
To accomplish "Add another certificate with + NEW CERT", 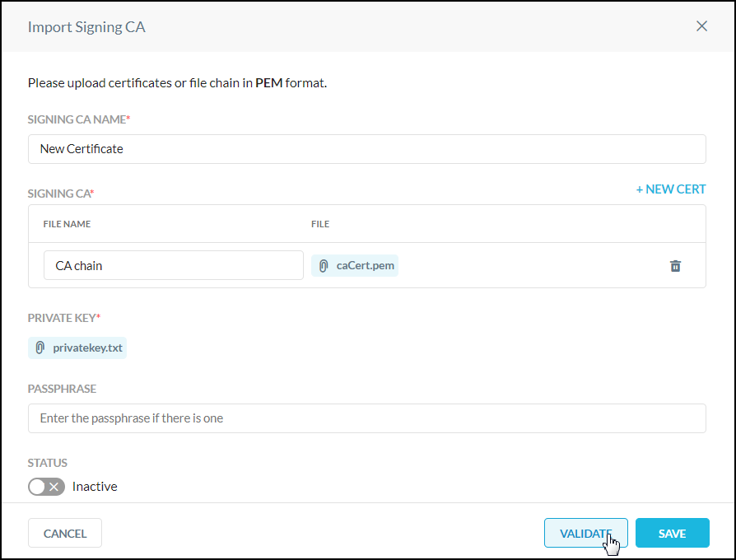I will click(670, 189).
